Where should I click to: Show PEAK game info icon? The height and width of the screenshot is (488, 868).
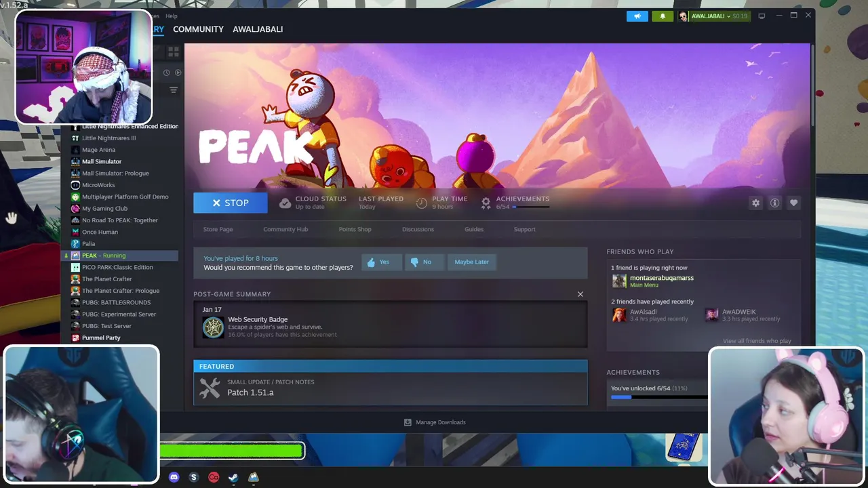pyautogui.click(x=774, y=203)
